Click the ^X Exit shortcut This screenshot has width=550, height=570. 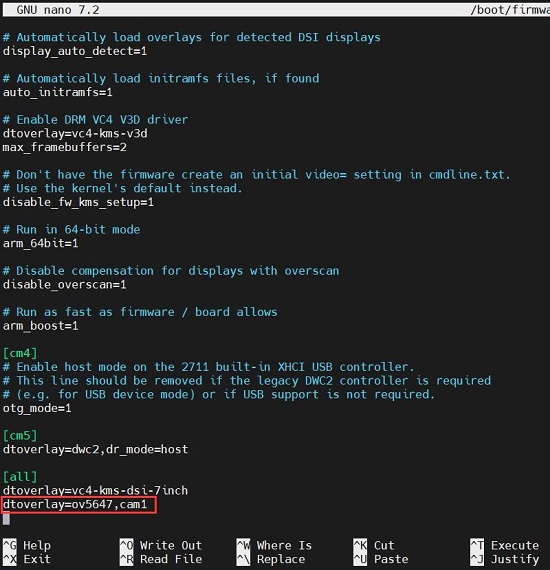(27, 559)
